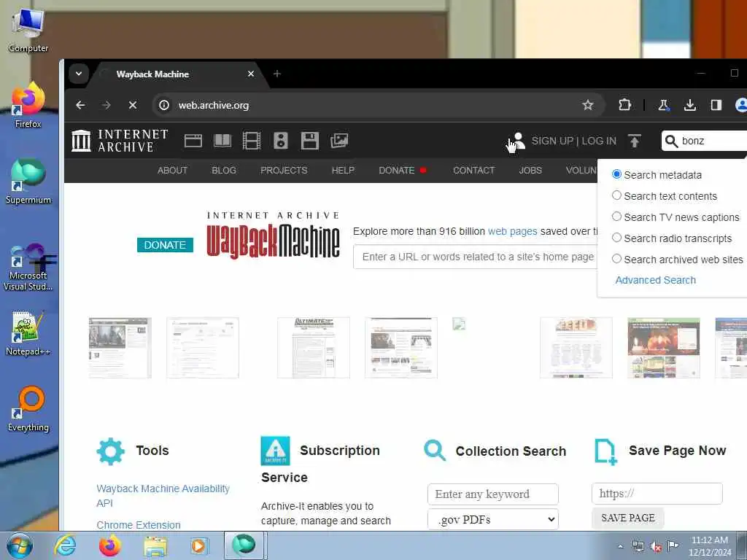Open browser Downloads icon
This screenshot has width=747, height=560.
(x=690, y=105)
